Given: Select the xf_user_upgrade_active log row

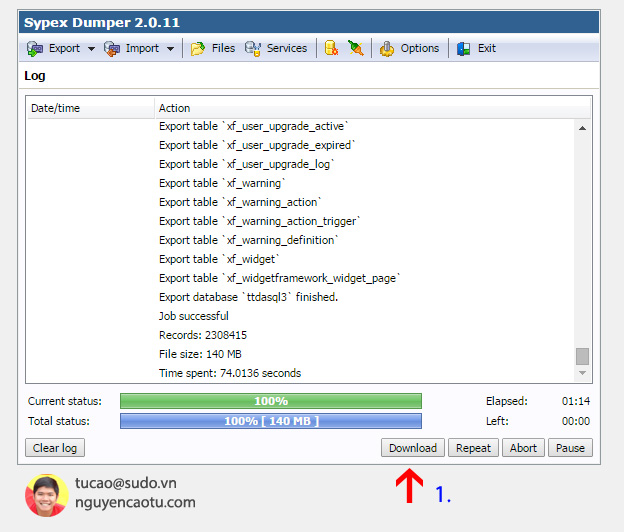Looking at the screenshot, I should [300, 126].
